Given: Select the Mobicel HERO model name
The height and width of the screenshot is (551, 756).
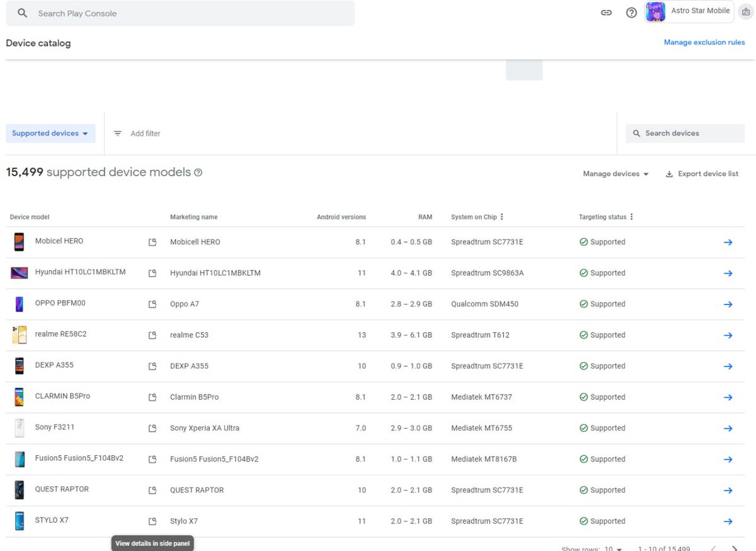Looking at the screenshot, I should [x=59, y=241].
